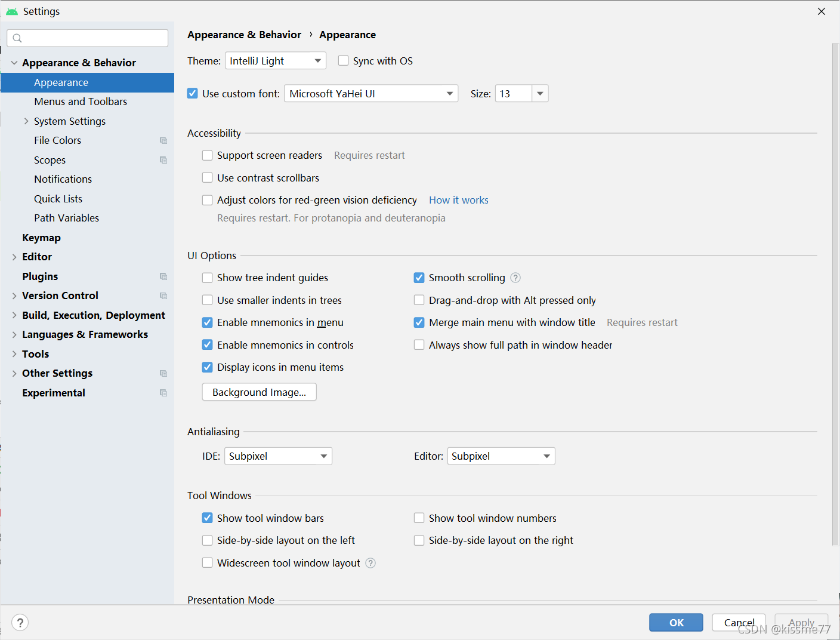Check Side-by-side layout on the left

click(207, 540)
